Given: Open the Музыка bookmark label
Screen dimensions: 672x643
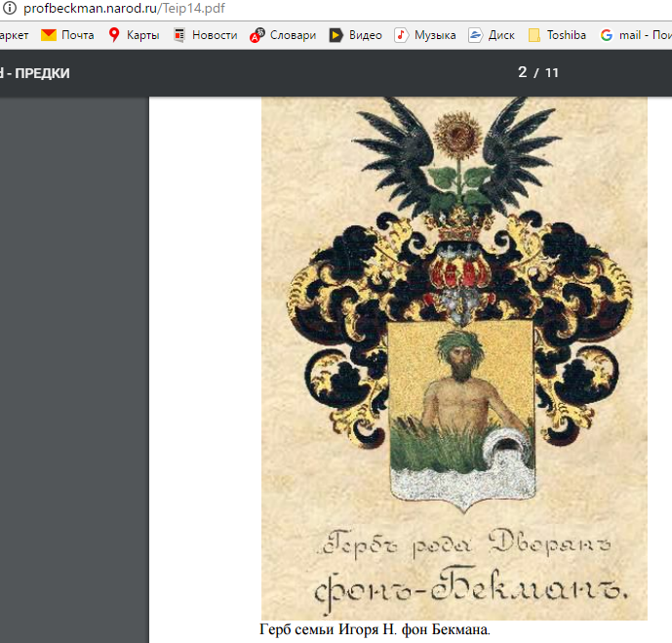Looking at the screenshot, I should (435, 35).
